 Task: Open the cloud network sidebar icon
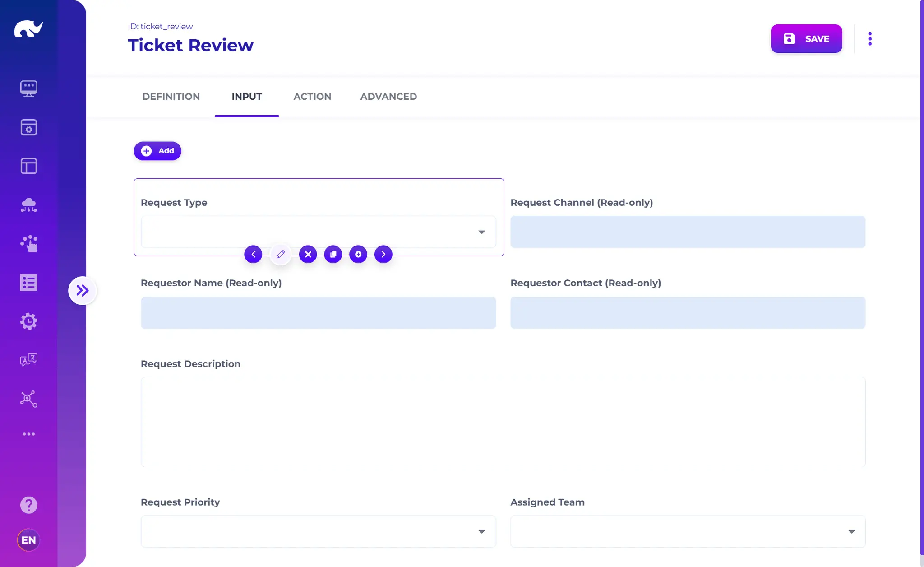click(x=28, y=205)
